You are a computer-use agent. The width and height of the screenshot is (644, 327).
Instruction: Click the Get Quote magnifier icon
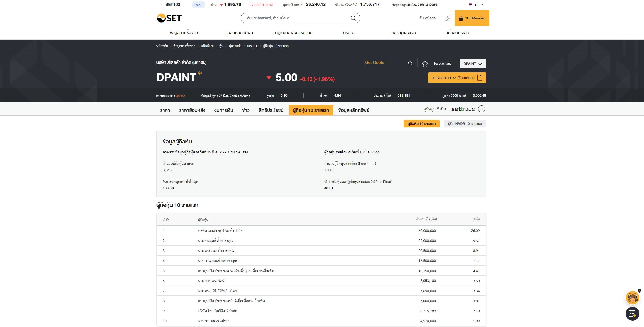click(x=410, y=63)
